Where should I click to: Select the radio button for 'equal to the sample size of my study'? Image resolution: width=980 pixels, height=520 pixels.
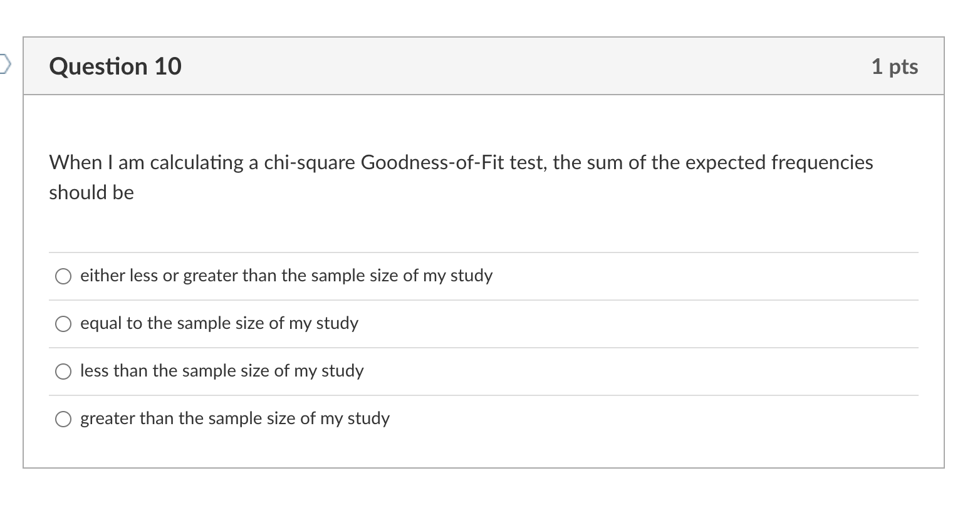coord(63,323)
